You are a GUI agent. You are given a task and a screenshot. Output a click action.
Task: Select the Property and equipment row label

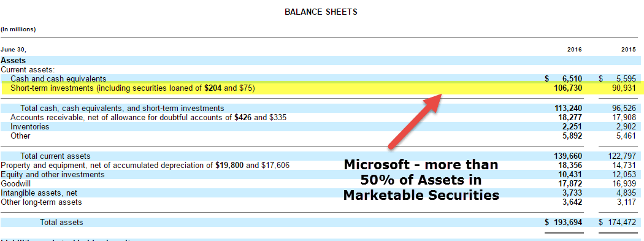point(145,166)
